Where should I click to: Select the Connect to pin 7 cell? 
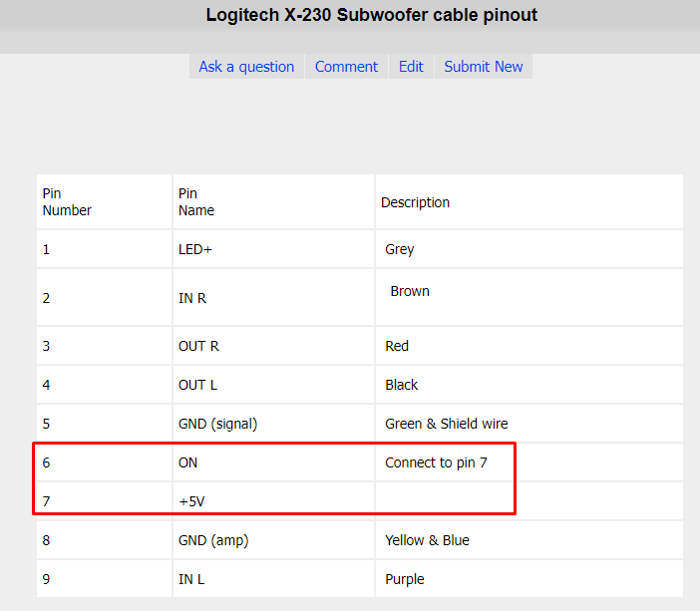[529, 462]
